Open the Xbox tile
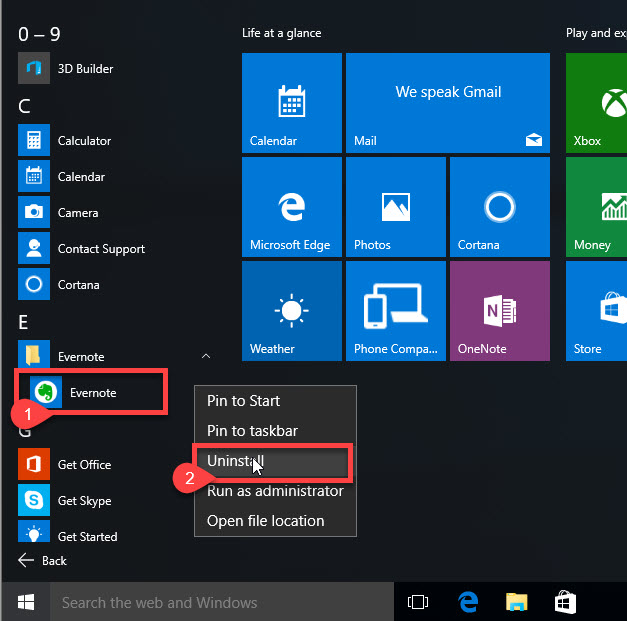The width and height of the screenshot is (627, 621). 596,103
